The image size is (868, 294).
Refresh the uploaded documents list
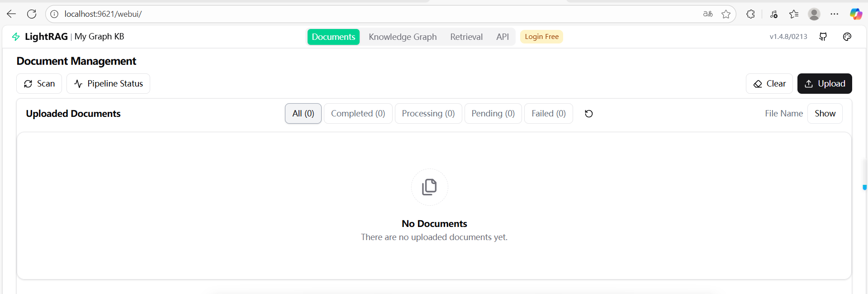click(x=588, y=113)
